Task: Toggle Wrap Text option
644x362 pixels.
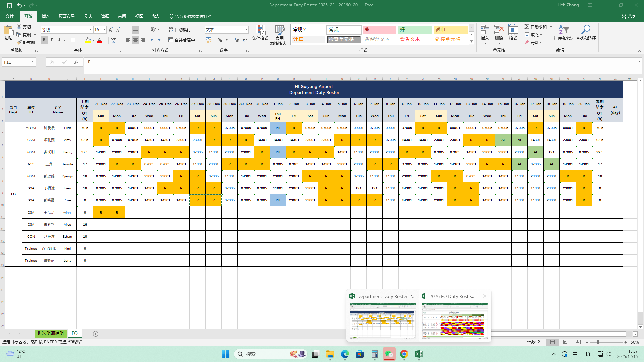Action: tap(180, 29)
